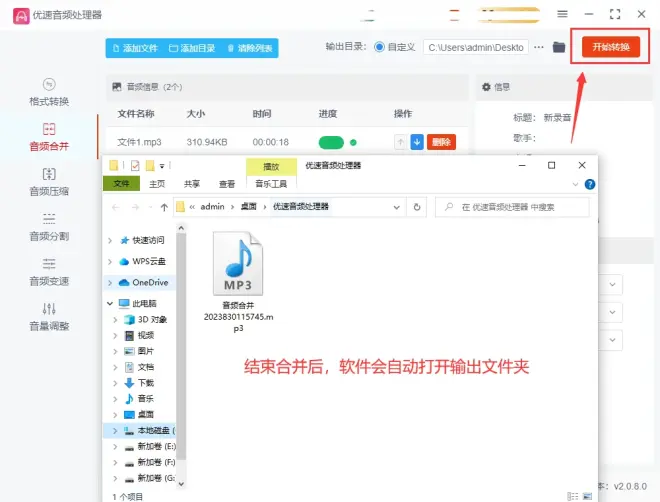The height and width of the screenshot is (502, 660).
Task: Open the quick access toolbar customize dropdown
Action: click(x=162, y=166)
